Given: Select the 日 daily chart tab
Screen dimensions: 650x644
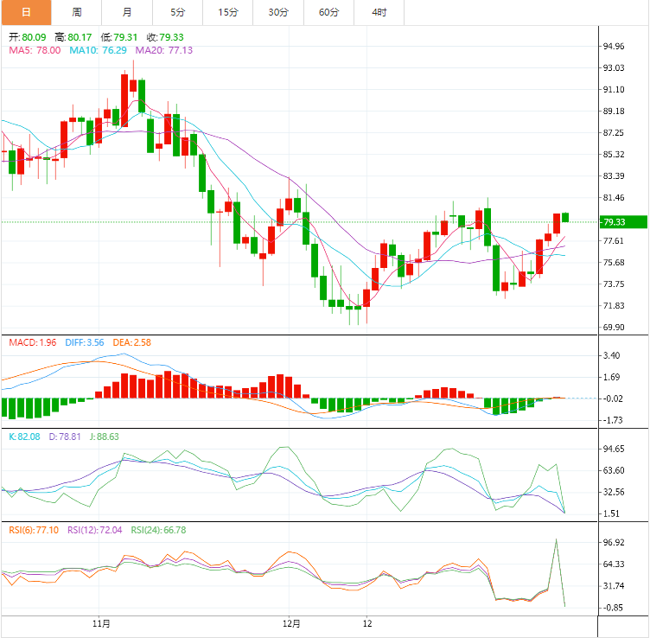Looking at the screenshot, I should (x=26, y=12).
